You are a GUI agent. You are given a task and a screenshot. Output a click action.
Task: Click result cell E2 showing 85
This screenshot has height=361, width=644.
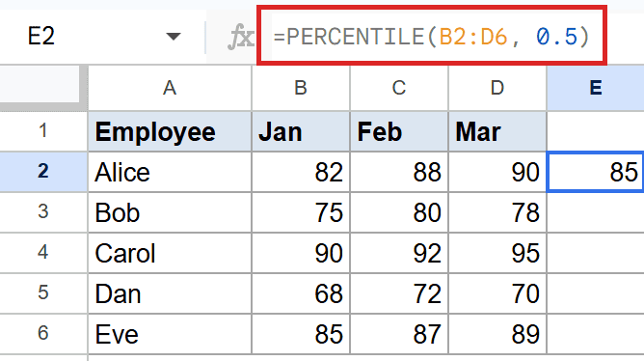pyautogui.click(x=596, y=172)
